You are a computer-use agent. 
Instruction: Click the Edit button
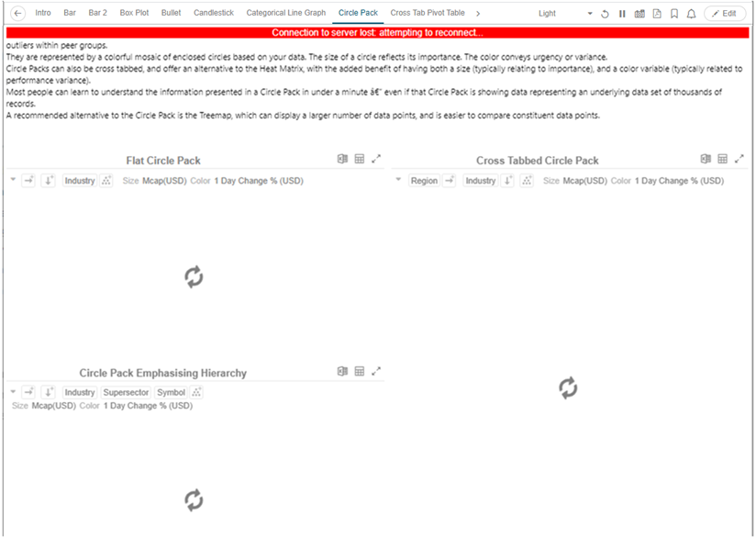(x=725, y=14)
